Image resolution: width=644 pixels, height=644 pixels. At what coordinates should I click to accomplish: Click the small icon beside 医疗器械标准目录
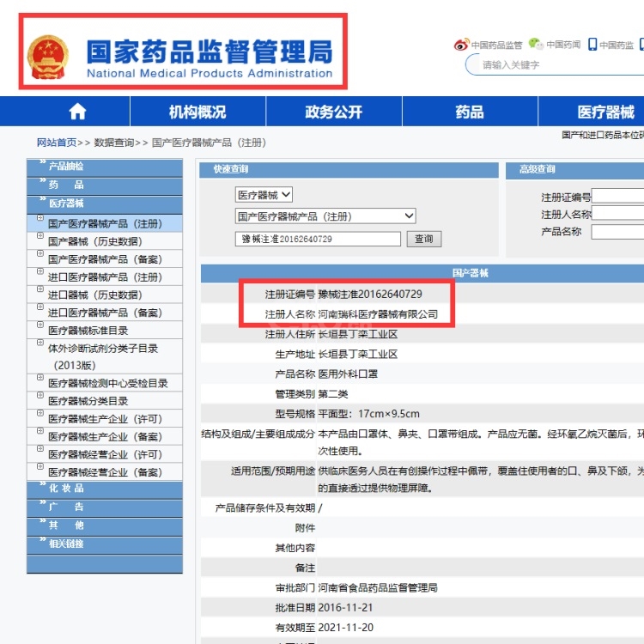(39, 330)
